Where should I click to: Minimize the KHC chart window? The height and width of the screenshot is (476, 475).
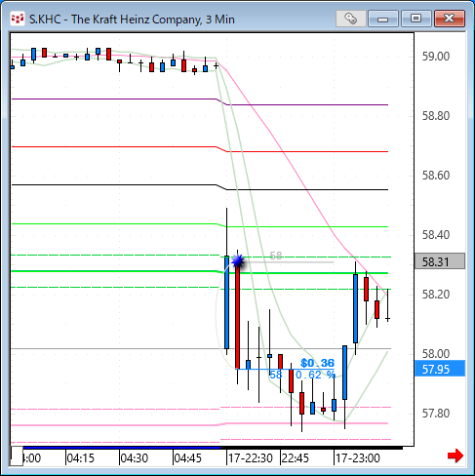click(383, 19)
